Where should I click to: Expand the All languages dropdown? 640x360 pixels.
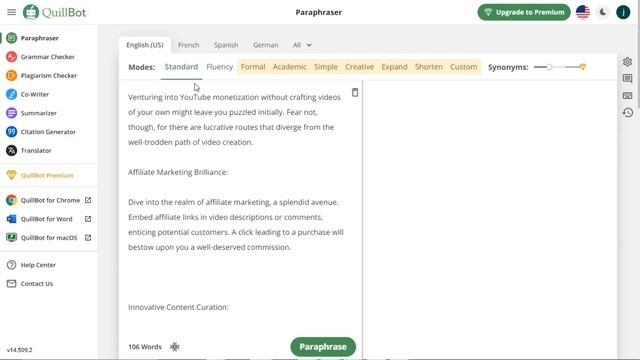[x=302, y=45]
